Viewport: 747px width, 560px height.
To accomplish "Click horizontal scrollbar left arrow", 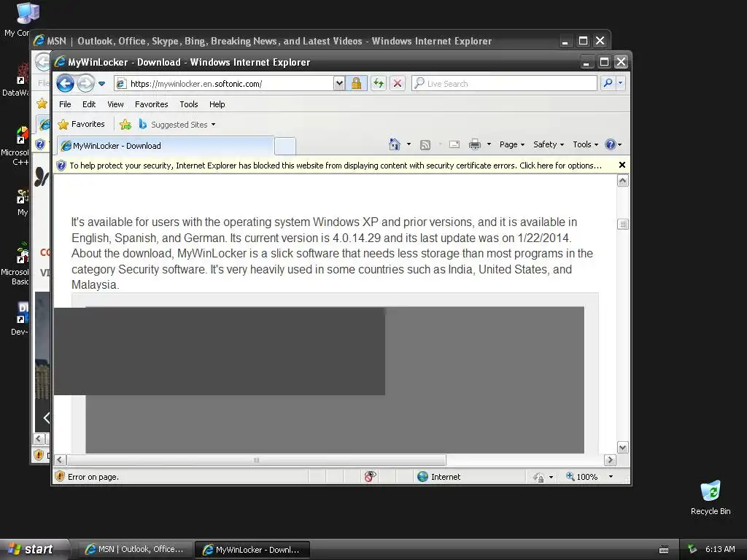I will point(60,460).
